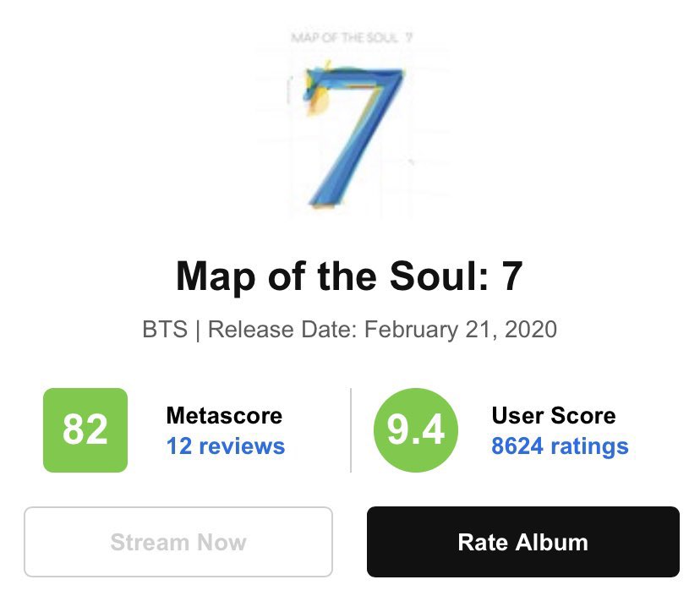Image resolution: width=700 pixels, height=596 pixels.
Task: Click the Rate Album button
Action: [522, 542]
